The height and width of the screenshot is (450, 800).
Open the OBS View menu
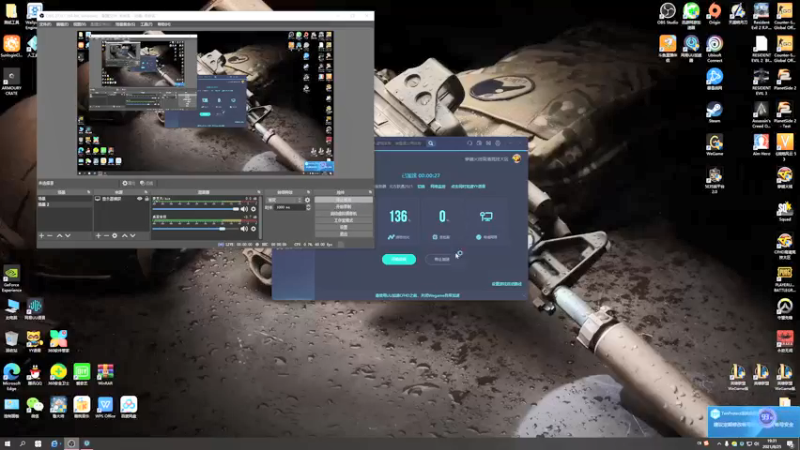pos(79,24)
